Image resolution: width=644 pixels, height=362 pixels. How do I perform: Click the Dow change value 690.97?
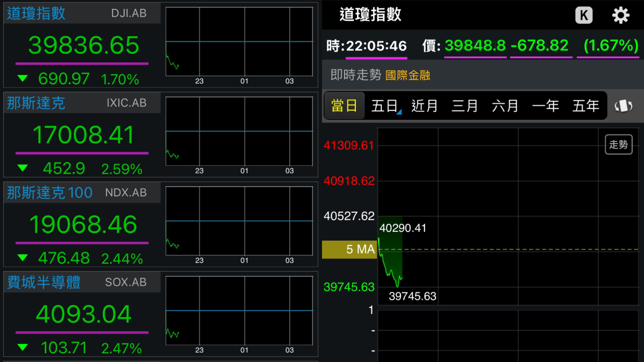click(x=64, y=79)
